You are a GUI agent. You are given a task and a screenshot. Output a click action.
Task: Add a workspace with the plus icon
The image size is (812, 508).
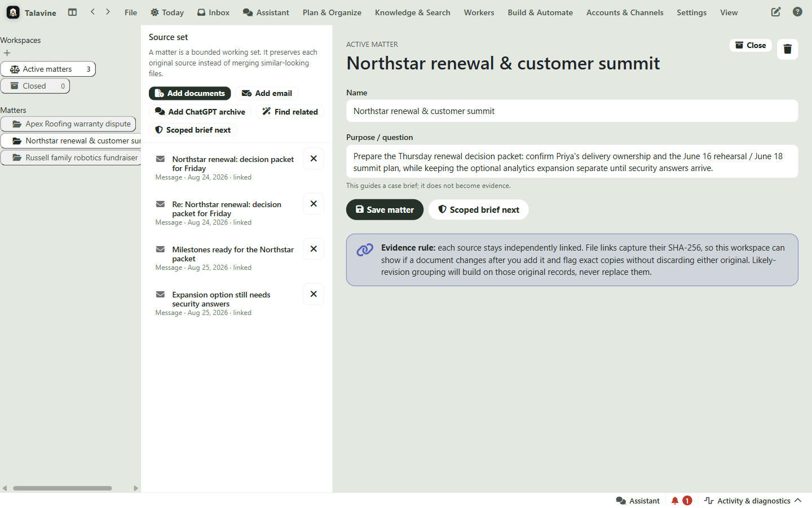tap(7, 53)
